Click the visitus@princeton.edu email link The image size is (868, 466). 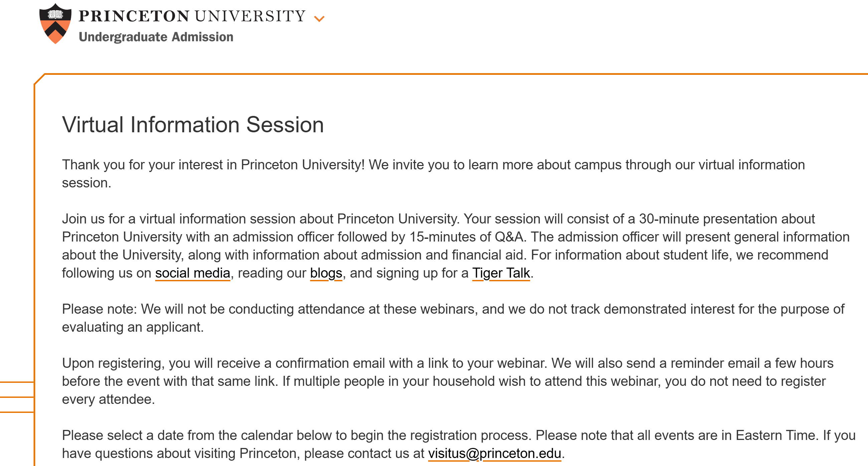click(494, 453)
